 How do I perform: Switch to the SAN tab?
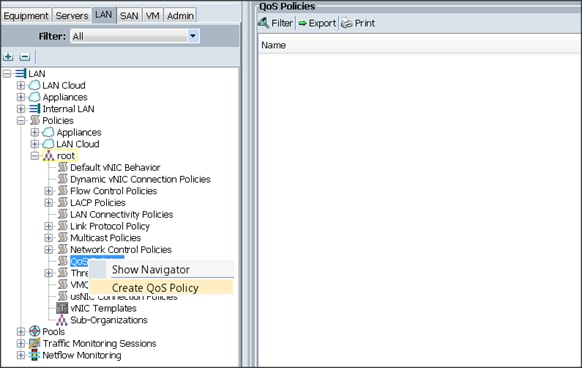tap(129, 16)
